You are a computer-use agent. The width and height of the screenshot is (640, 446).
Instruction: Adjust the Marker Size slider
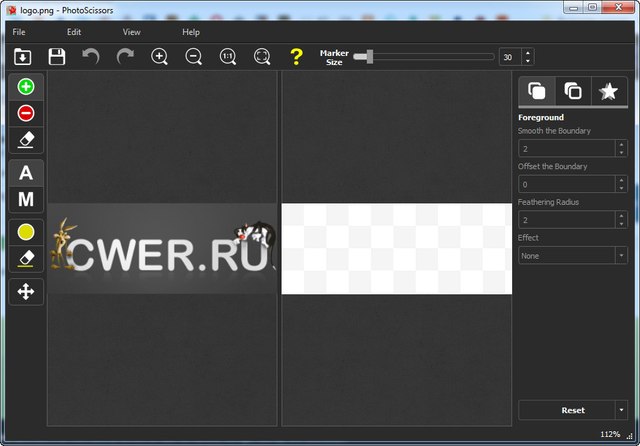pos(370,57)
